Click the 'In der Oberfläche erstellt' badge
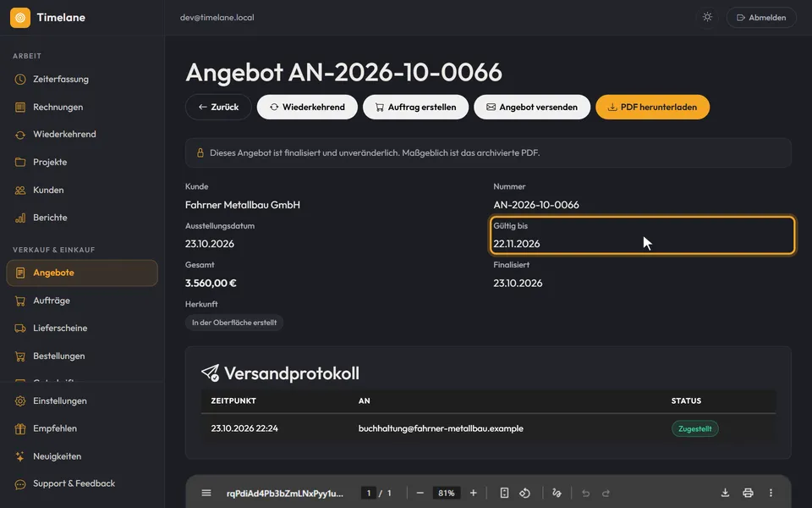The image size is (812, 508). [x=234, y=323]
